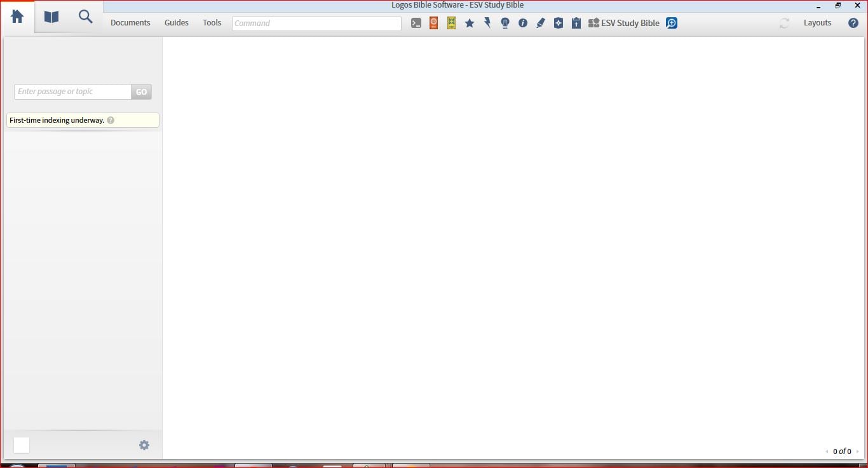Click the blue magnifier speech bubble icon
The image size is (868, 468).
[672, 23]
